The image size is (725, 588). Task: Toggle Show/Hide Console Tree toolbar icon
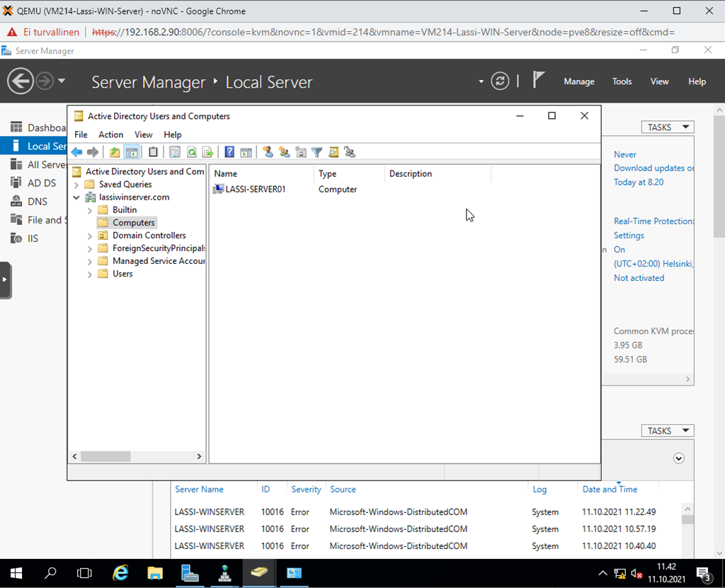pos(132,152)
